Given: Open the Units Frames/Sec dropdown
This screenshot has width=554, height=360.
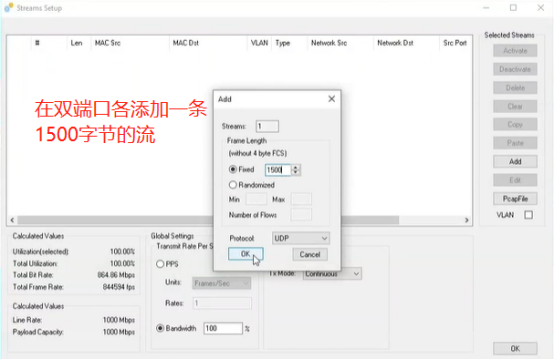Looking at the screenshot, I should (222, 283).
